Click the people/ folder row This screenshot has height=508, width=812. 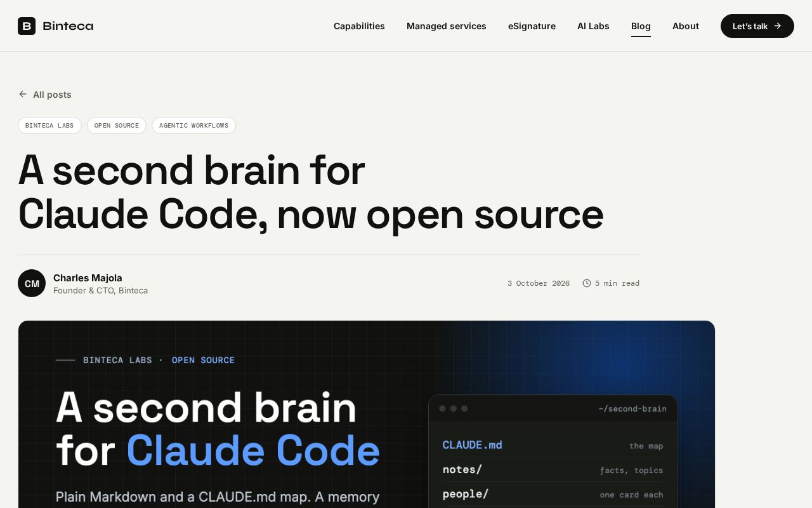(x=553, y=494)
